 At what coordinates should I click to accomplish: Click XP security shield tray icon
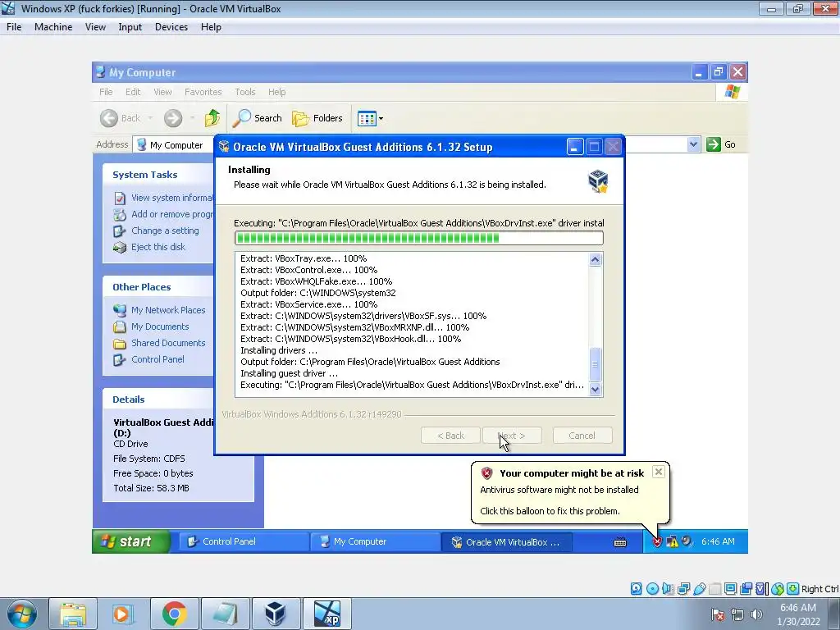(x=657, y=541)
